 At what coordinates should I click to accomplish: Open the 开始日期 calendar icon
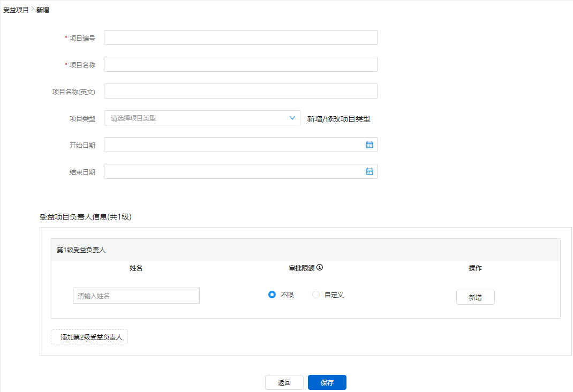click(x=370, y=145)
